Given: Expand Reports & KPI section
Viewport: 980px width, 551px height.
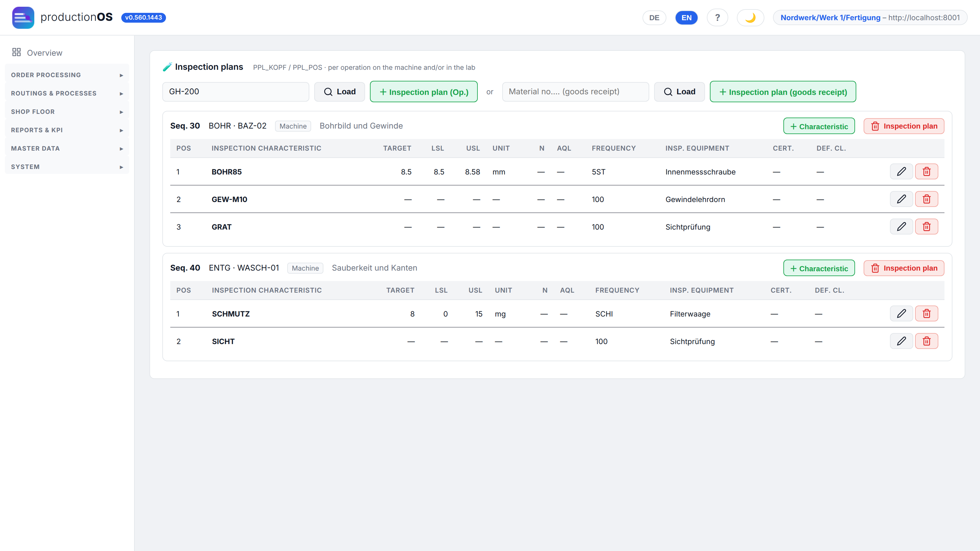Looking at the screenshot, I should (67, 130).
